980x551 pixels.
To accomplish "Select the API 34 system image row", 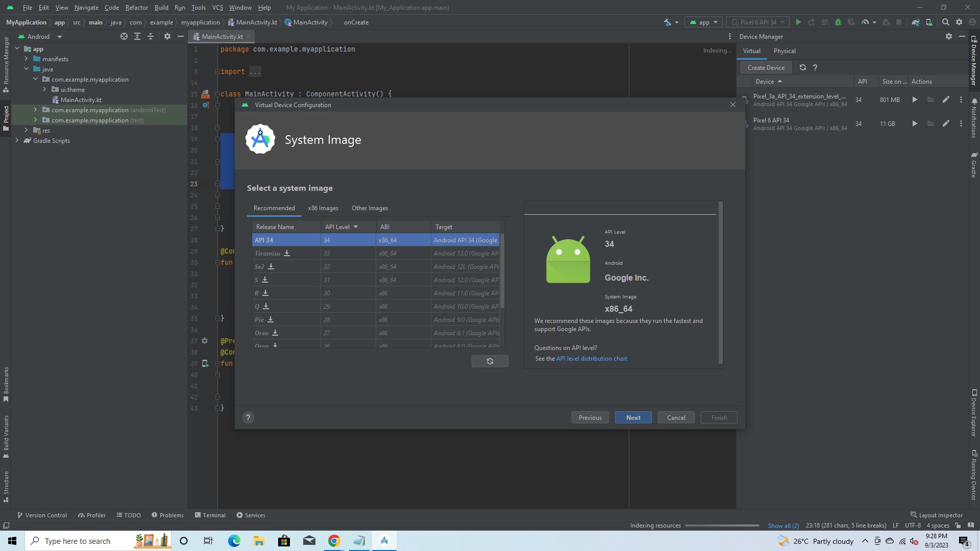I will click(376, 240).
